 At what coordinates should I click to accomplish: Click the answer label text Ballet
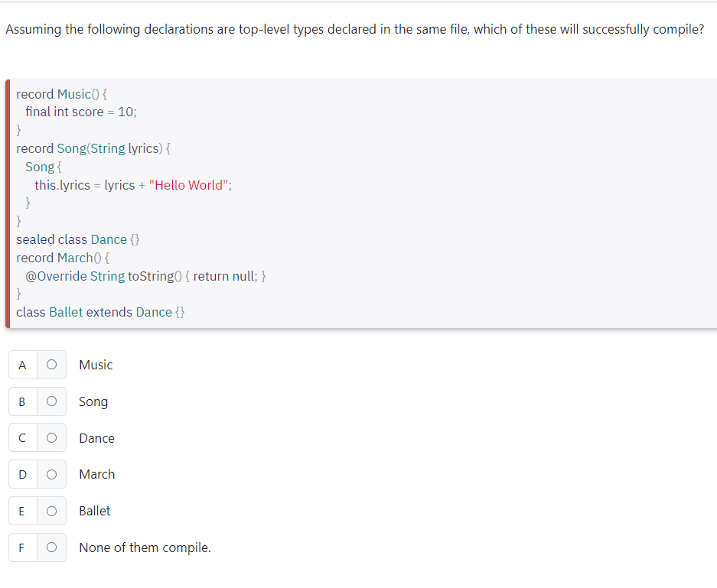coord(94,511)
